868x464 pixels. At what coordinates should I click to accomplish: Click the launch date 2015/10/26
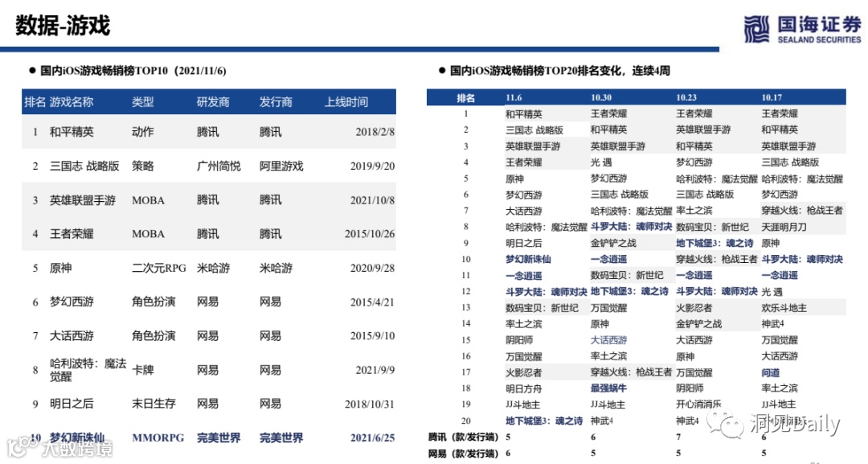[x=369, y=234]
